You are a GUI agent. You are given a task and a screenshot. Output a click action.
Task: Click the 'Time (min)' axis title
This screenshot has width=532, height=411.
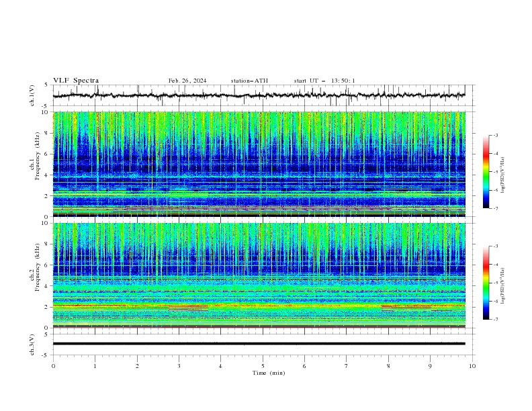pos(269,373)
